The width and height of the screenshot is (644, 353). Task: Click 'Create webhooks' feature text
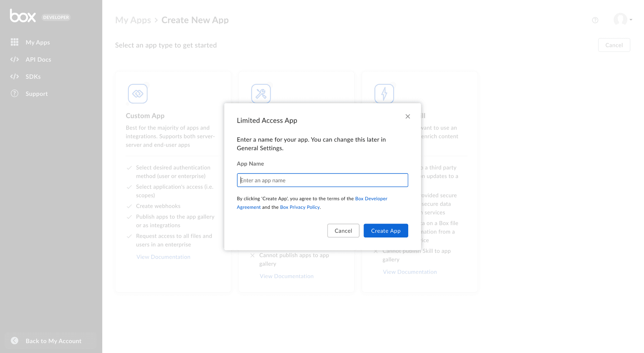158,206
